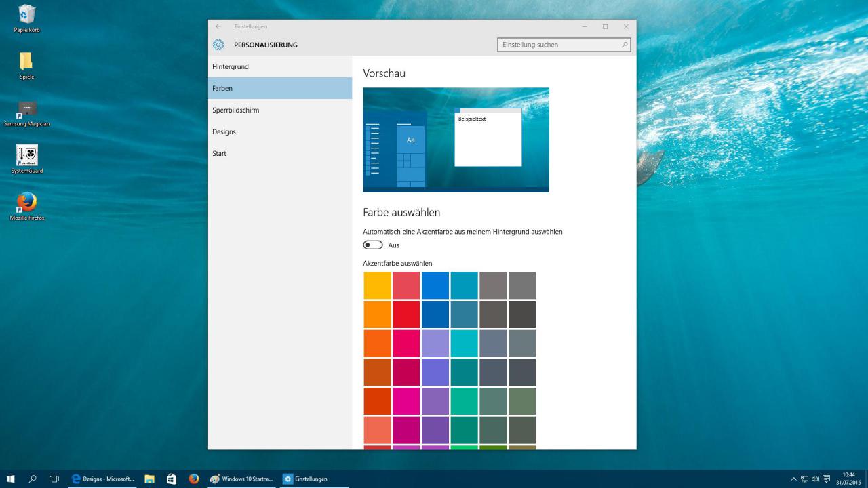Open the Designs section
The height and width of the screenshot is (488, 868).
[279, 131]
